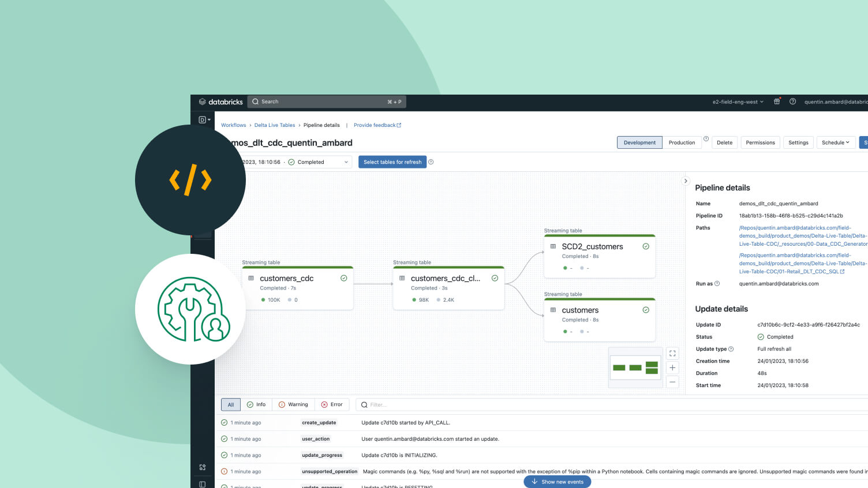Open pipeline Settings
Image resolution: width=868 pixels, height=488 pixels.
[x=798, y=142]
